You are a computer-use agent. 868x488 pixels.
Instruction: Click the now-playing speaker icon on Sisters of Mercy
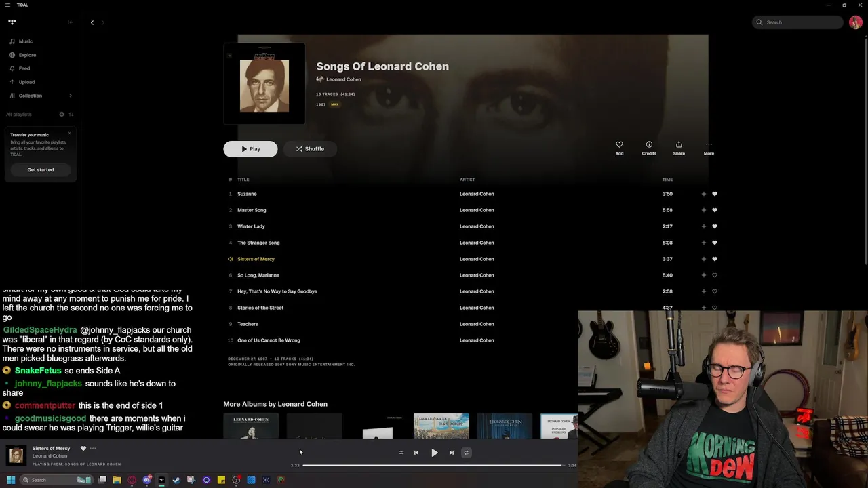click(x=231, y=259)
